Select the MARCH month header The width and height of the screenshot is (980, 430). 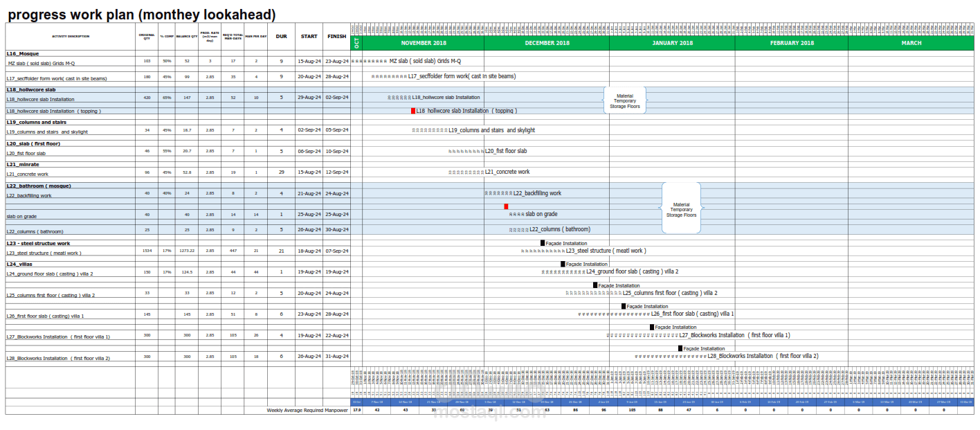pos(911,43)
